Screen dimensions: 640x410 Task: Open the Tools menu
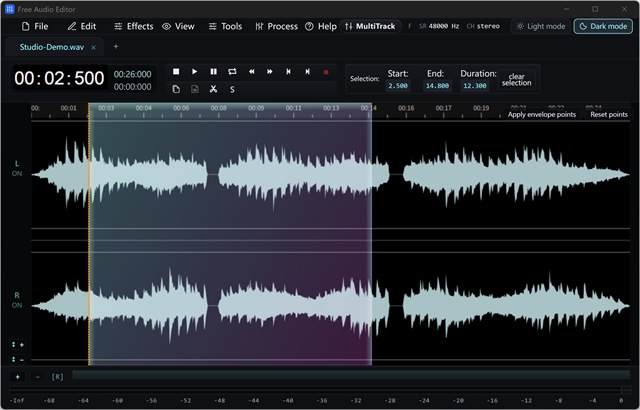tap(225, 27)
